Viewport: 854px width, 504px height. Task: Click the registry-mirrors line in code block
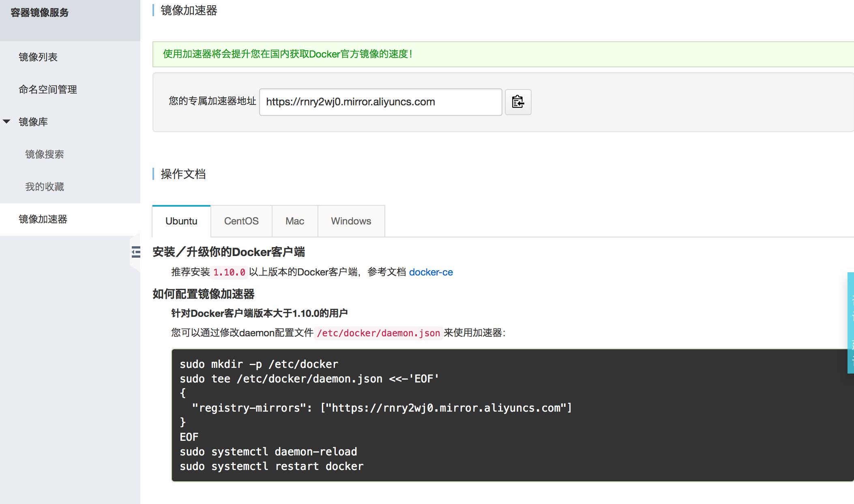point(382,408)
